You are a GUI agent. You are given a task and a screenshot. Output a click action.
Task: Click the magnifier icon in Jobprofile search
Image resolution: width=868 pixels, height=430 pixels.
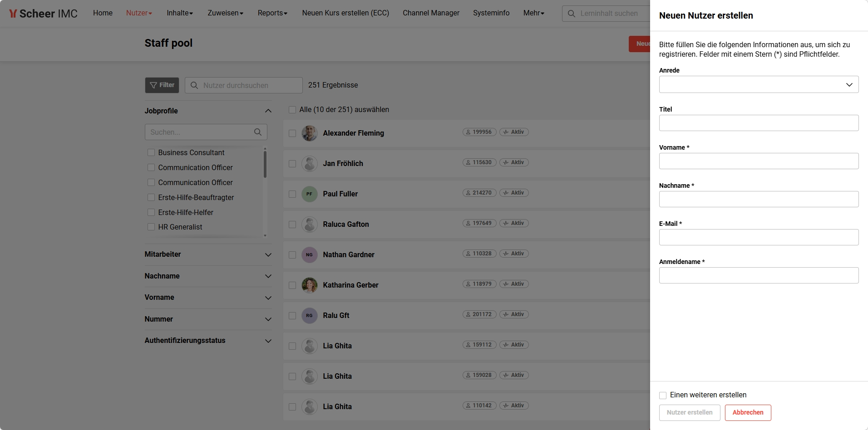coord(258,132)
